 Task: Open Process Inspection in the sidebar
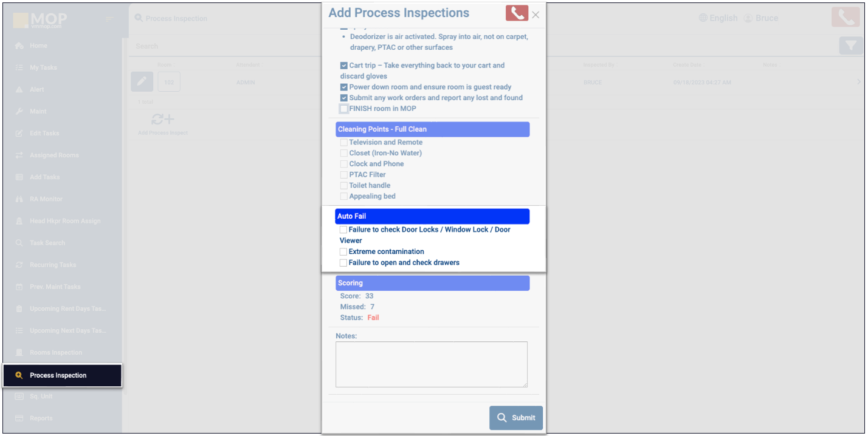(58, 375)
